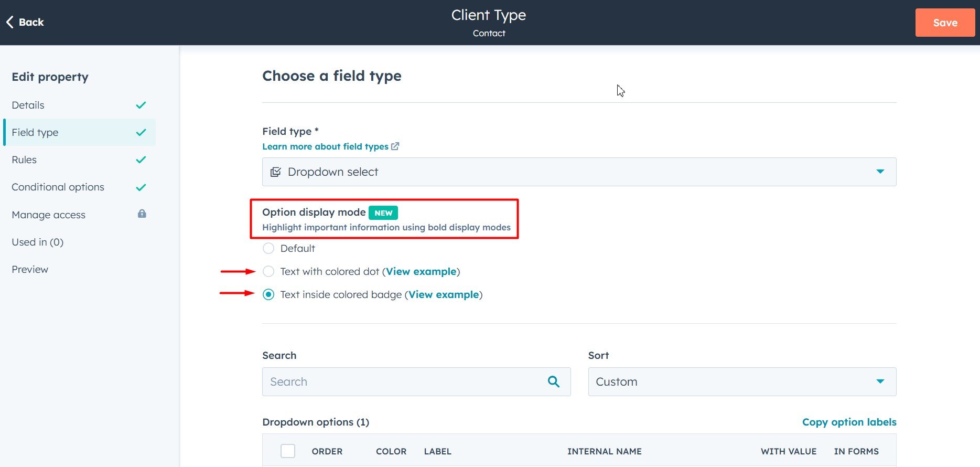Click the checkmark beside Details
The height and width of the screenshot is (467, 980).
tap(141, 105)
